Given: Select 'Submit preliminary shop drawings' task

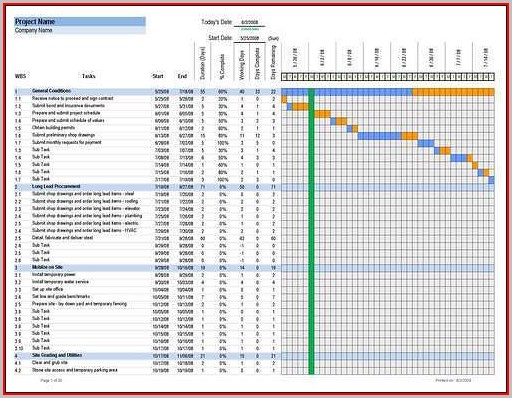Looking at the screenshot, I should pos(63,135).
